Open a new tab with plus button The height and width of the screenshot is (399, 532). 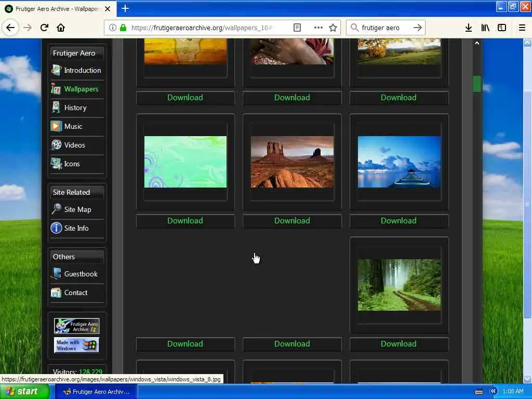pos(125,8)
